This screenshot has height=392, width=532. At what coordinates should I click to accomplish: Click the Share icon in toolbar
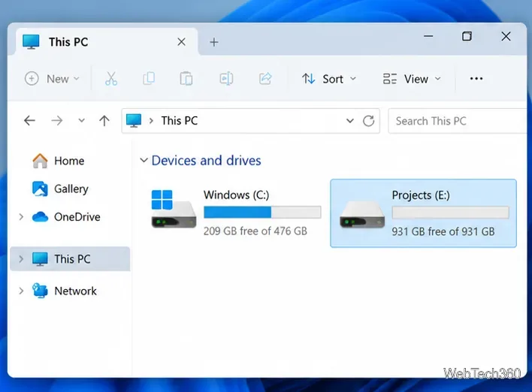pos(265,79)
